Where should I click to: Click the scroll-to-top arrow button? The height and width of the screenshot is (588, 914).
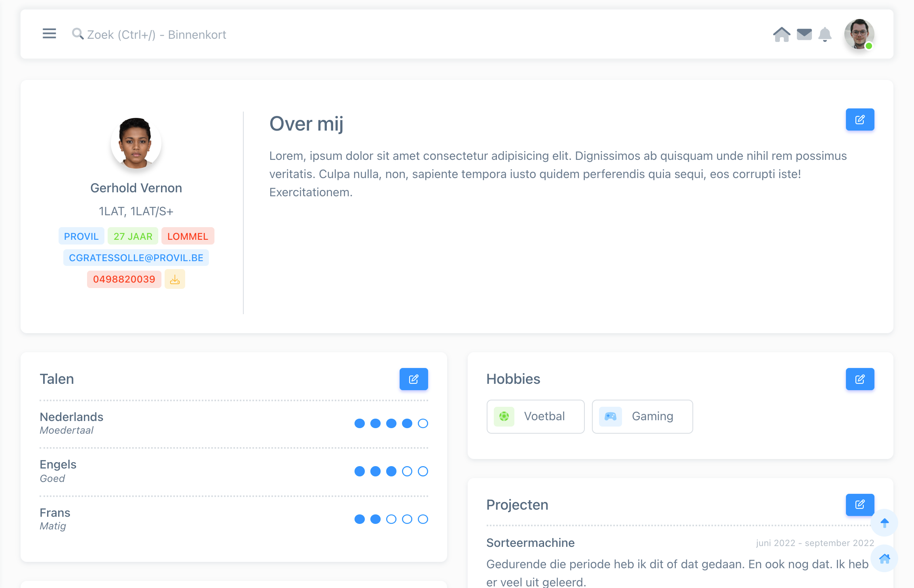coord(884,523)
